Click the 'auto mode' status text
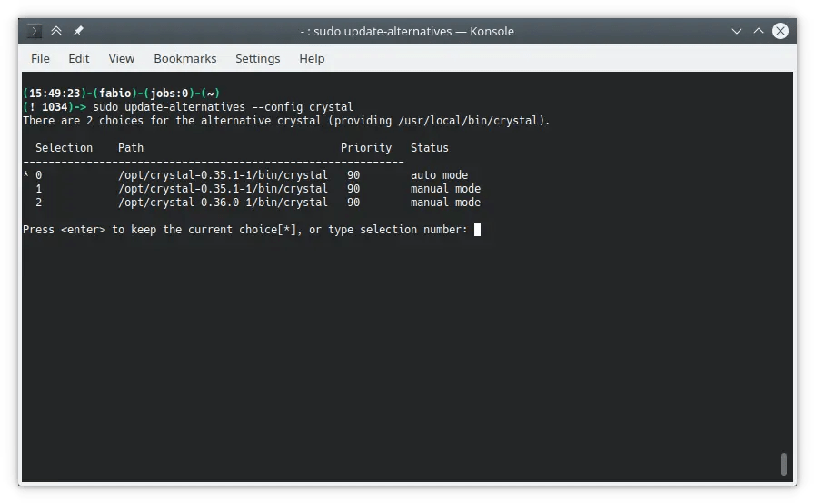 click(x=439, y=175)
